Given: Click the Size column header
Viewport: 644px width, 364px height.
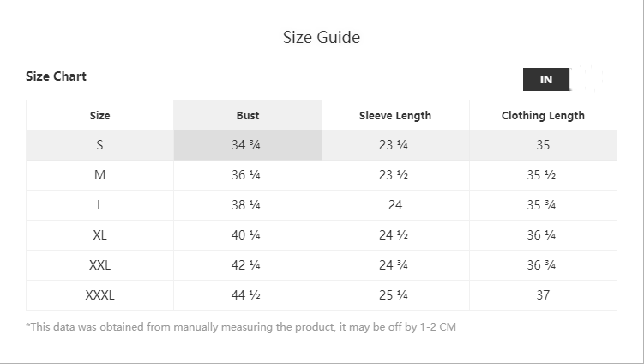Looking at the screenshot, I should coord(100,115).
